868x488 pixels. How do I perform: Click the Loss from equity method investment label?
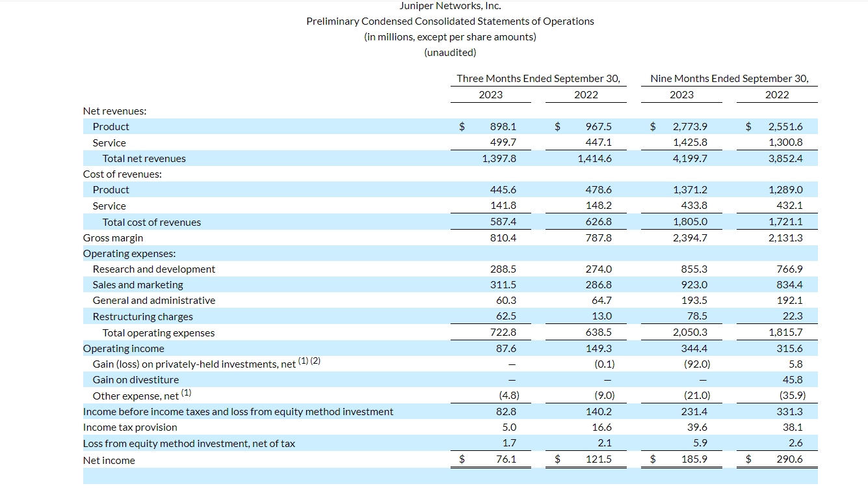(x=189, y=444)
